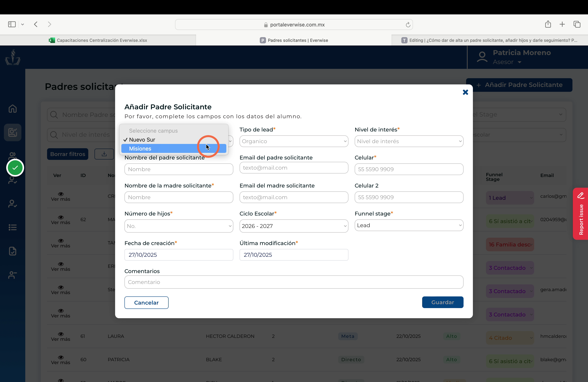Click the Everwise logo icon

[x=13, y=57]
